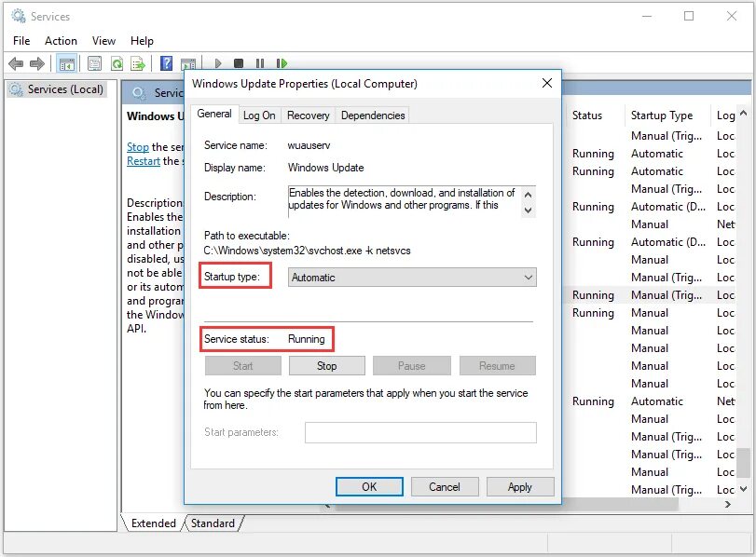Image resolution: width=756 pixels, height=557 pixels.
Task: Click the service list scroll down arrow
Action: click(744, 489)
